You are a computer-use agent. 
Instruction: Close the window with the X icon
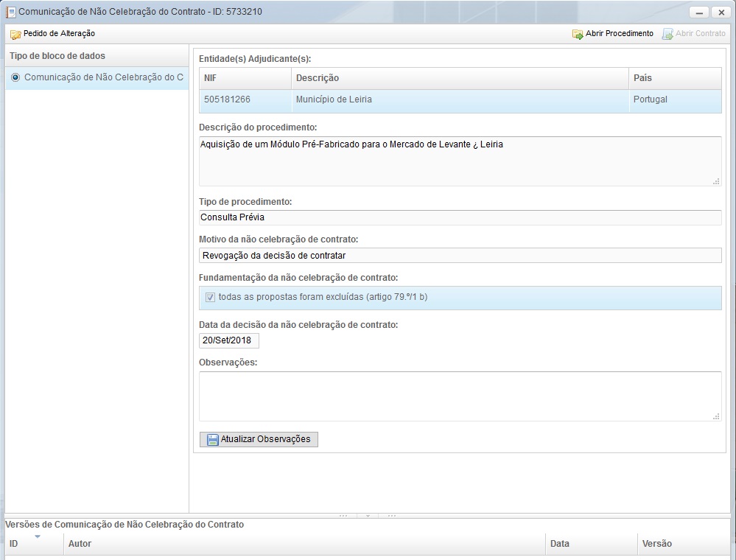720,13
